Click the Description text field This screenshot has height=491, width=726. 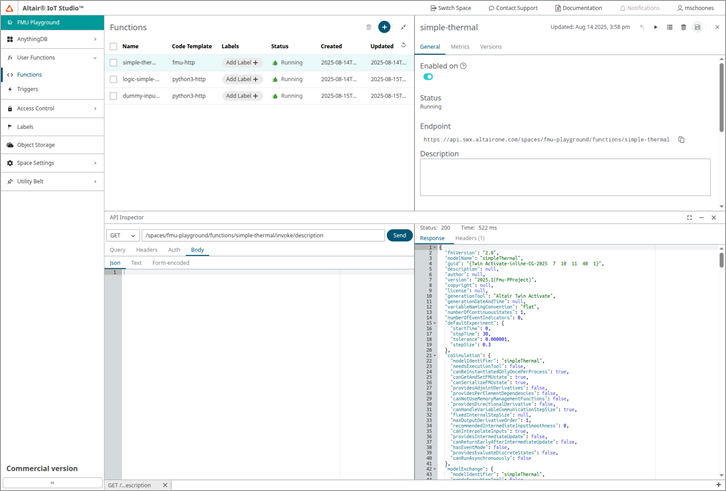point(565,177)
